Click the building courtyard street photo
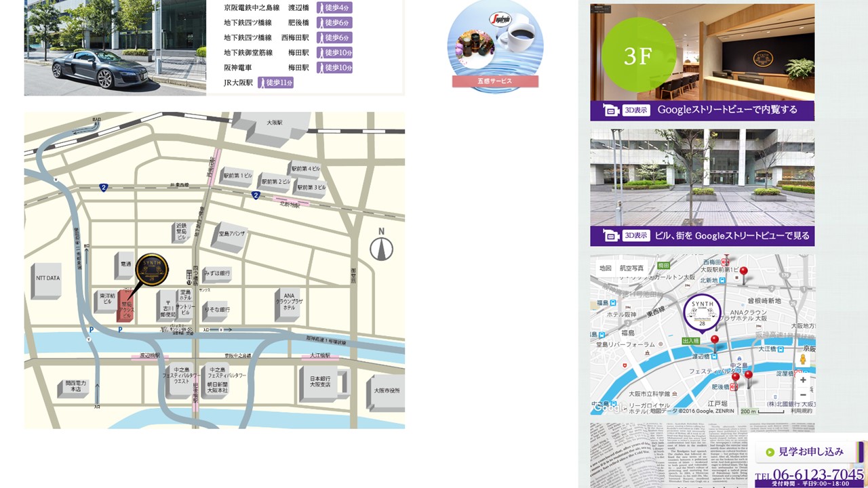Image resolution: width=868 pixels, height=488 pixels. pos(702,176)
